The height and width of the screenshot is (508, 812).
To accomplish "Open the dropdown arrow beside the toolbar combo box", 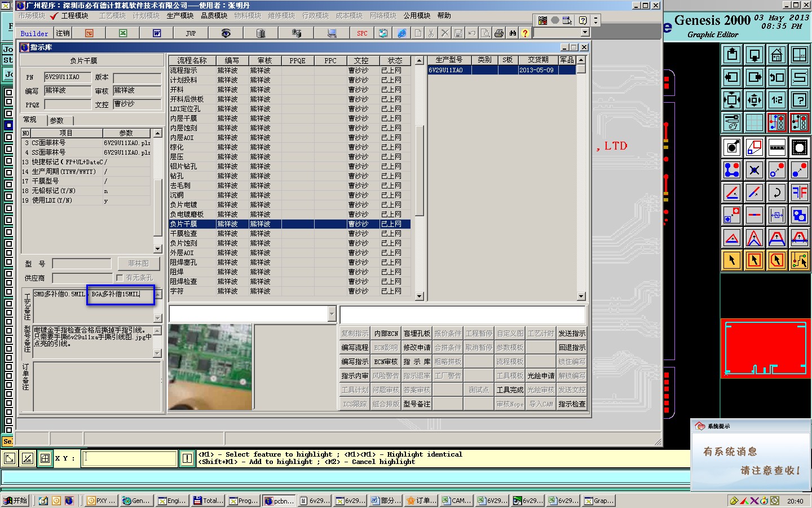I will point(585,33).
